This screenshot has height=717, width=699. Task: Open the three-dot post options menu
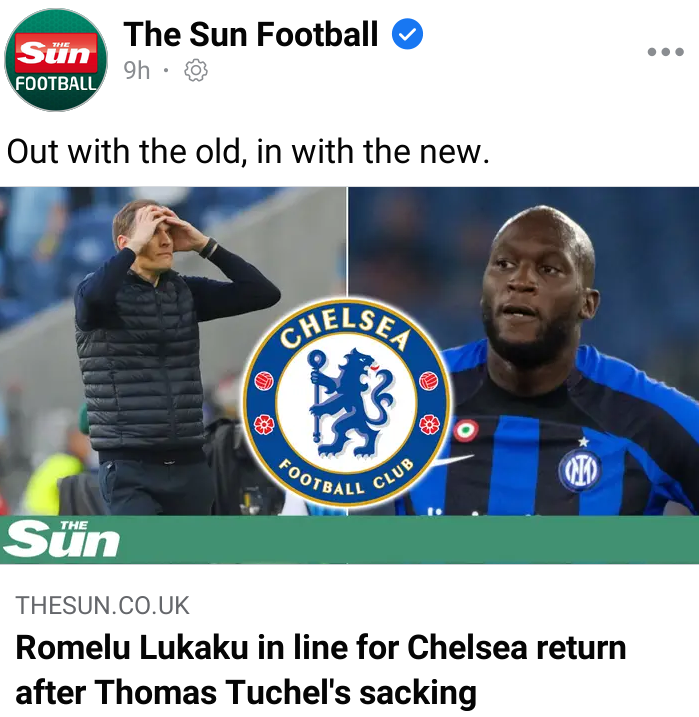(666, 52)
